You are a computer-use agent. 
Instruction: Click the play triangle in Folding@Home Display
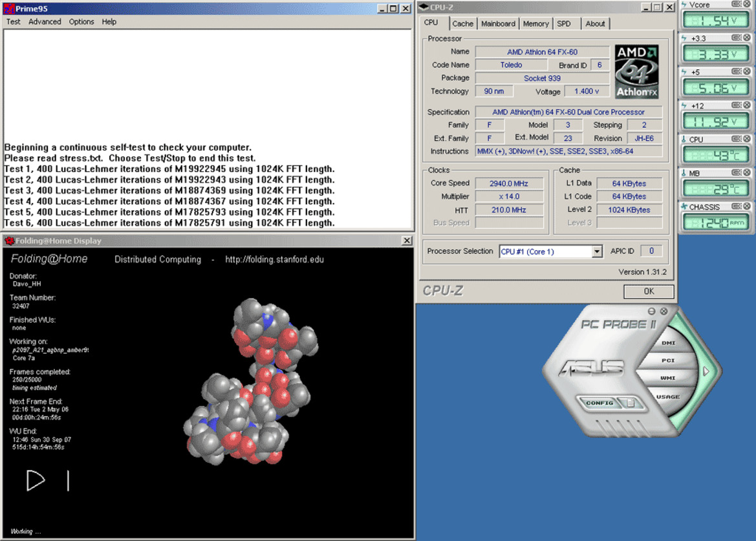[35, 480]
